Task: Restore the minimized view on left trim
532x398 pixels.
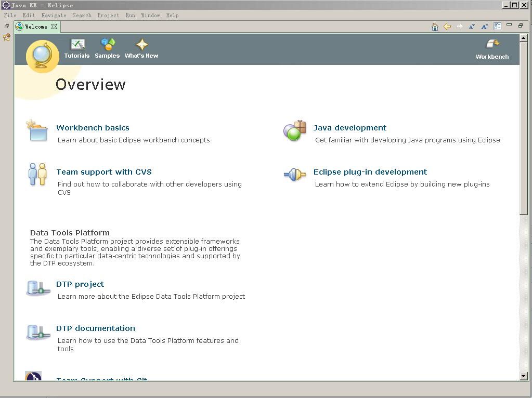Action: [7, 26]
